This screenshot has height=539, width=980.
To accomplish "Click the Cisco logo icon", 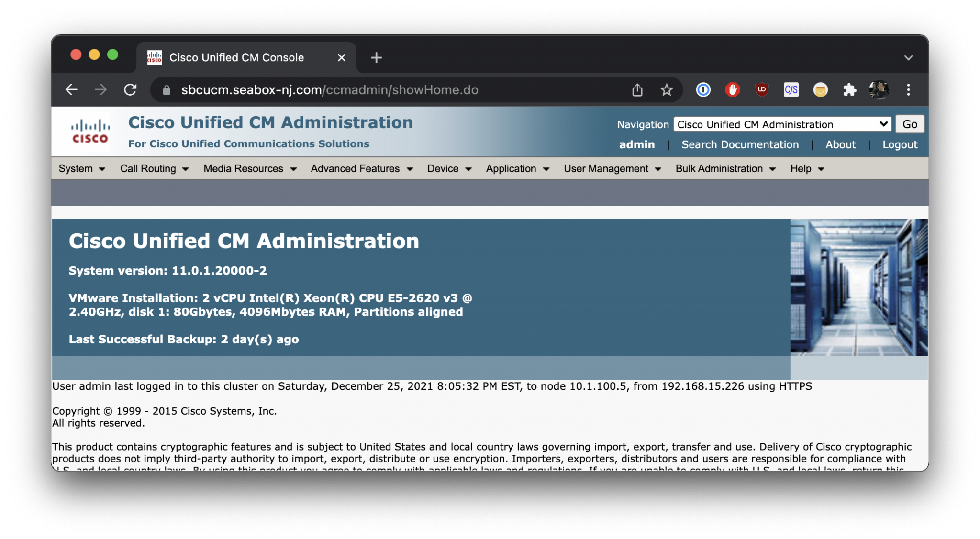I will click(89, 132).
